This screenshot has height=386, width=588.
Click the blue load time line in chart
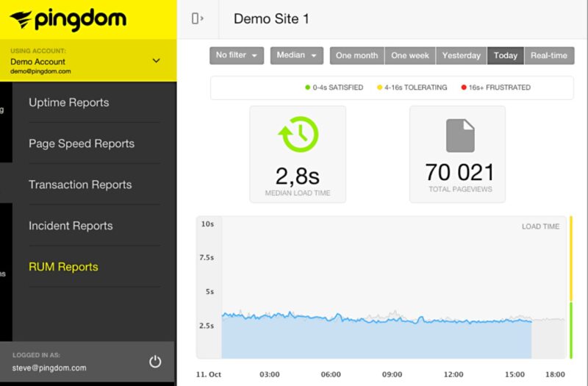[x=367, y=320]
